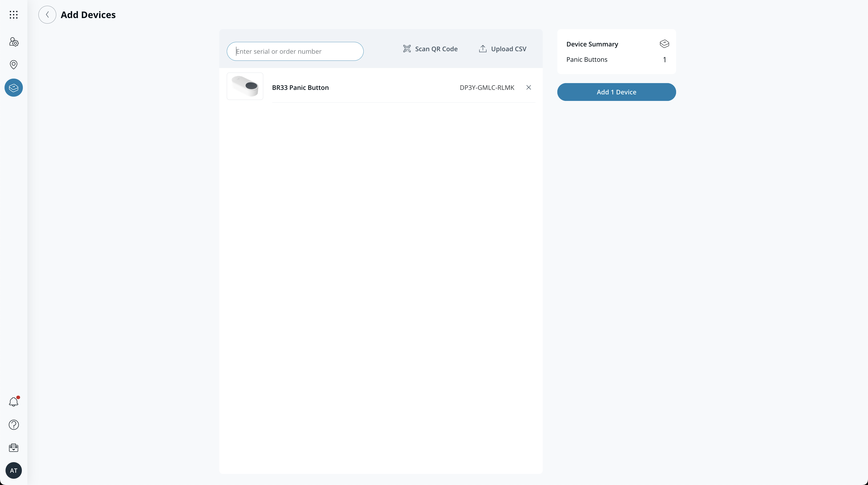Select the devices sidebar icon
This screenshot has height=485, width=868.
click(14, 88)
